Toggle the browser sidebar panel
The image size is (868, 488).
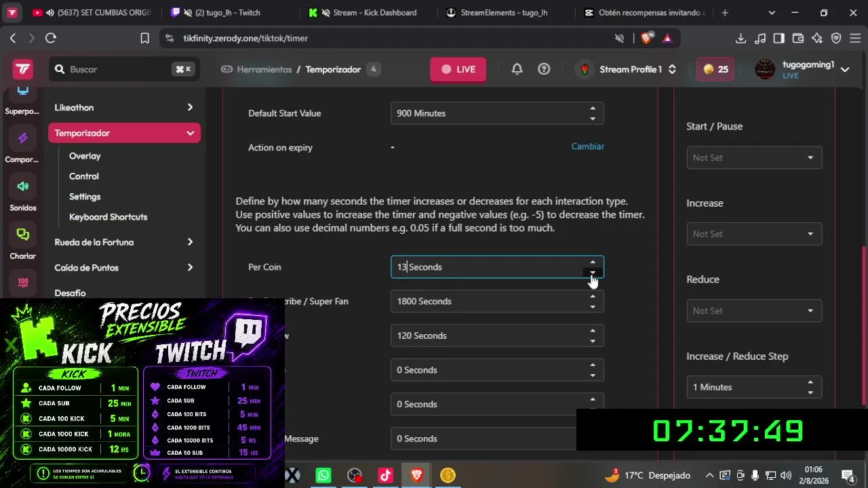coord(779,38)
